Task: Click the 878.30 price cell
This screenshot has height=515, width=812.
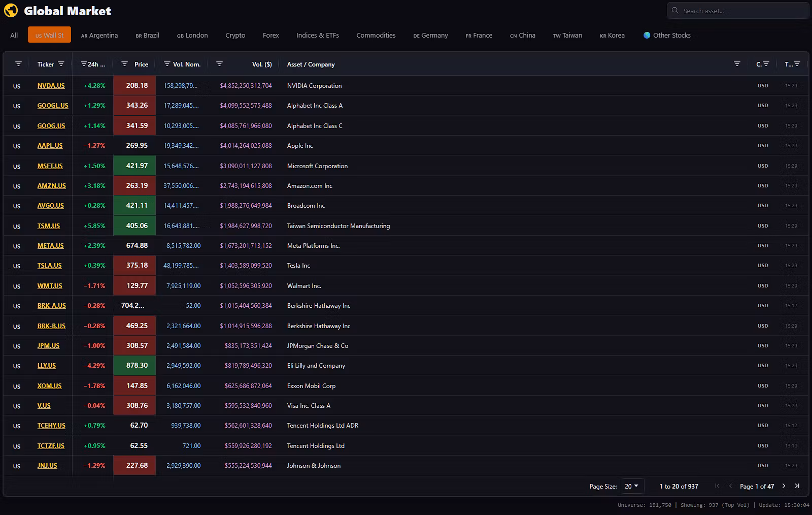Action: tap(135, 366)
